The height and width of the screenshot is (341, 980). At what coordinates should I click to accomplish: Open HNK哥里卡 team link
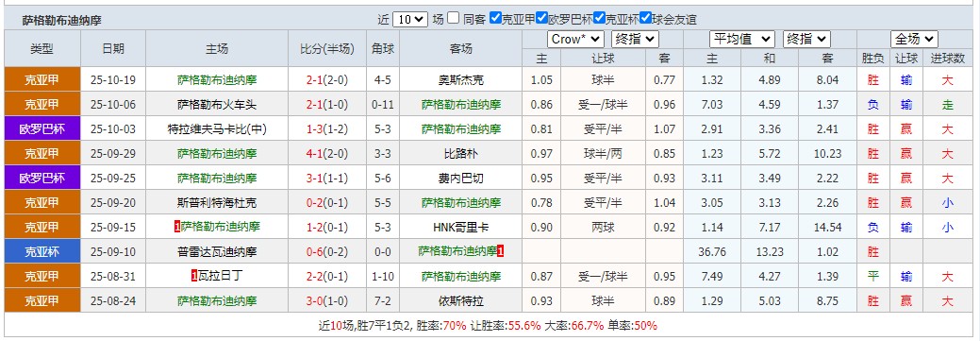coord(460,227)
